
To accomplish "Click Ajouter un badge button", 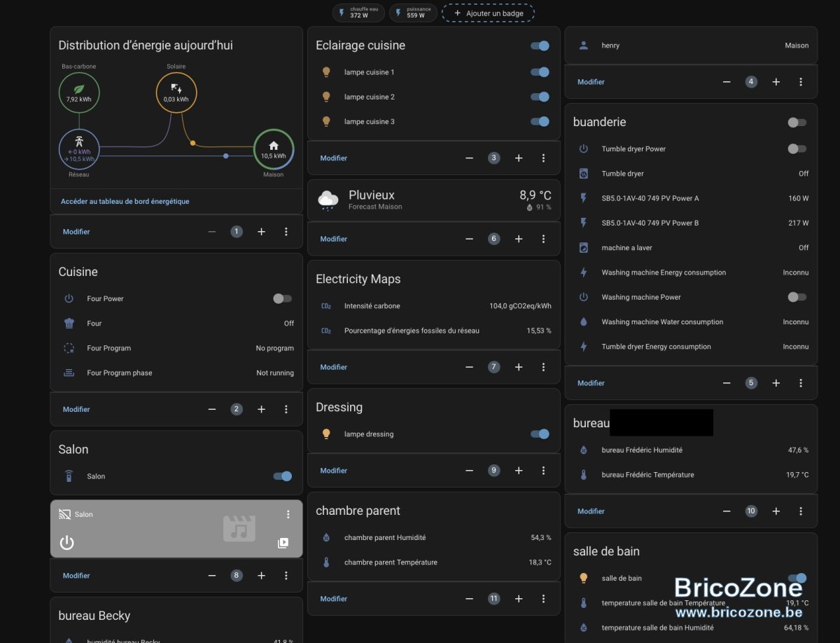I will pos(488,13).
